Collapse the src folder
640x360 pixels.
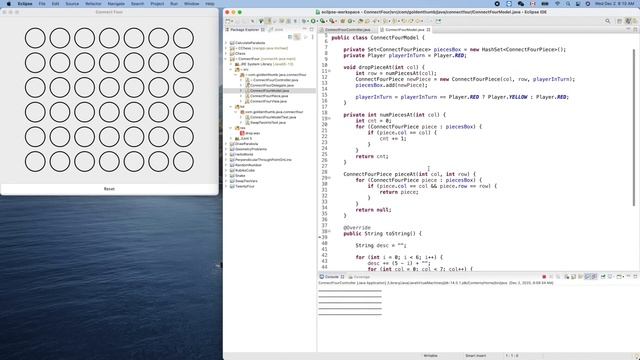(x=231, y=69)
